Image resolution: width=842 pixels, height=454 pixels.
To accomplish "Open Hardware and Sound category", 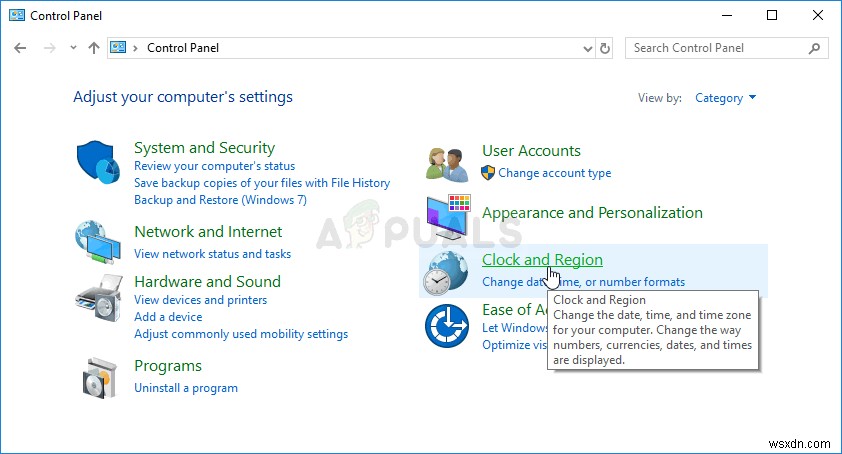I will coord(207,282).
